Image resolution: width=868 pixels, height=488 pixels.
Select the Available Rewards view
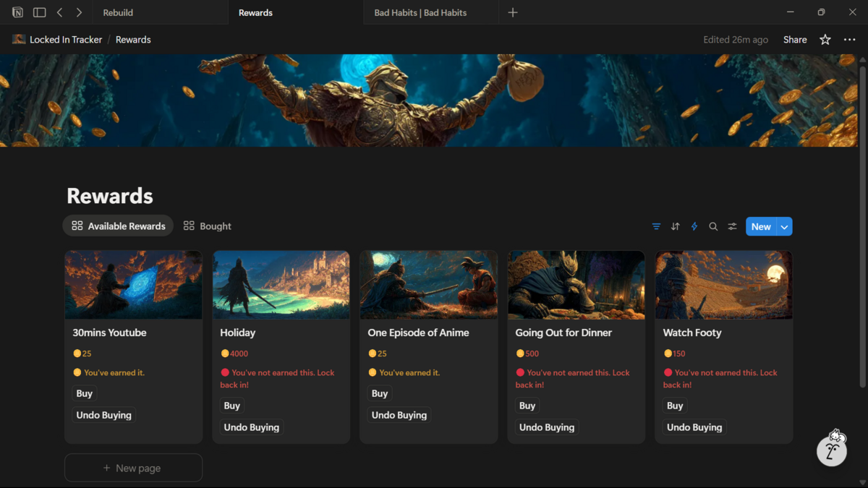point(118,226)
